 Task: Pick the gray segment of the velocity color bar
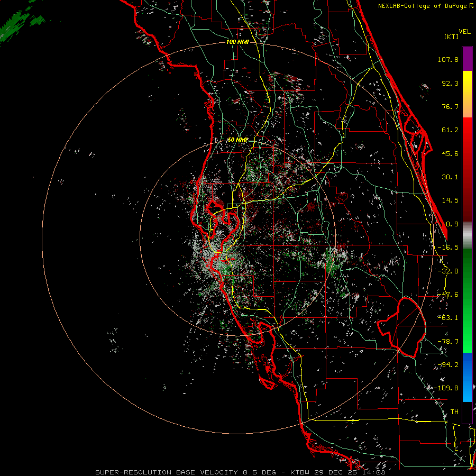pos(467,235)
